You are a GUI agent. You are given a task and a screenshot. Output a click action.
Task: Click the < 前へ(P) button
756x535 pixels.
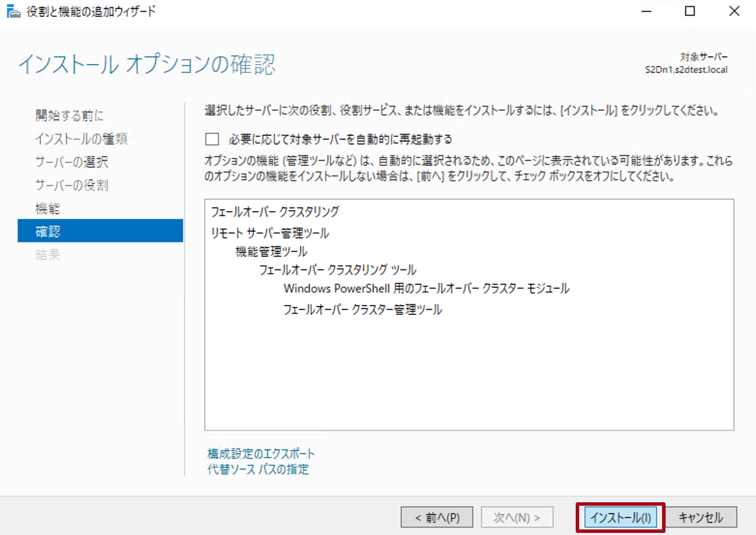point(436,518)
